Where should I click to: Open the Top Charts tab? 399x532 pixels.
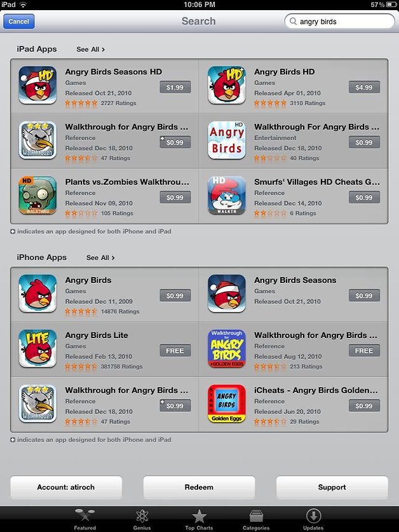click(199, 519)
